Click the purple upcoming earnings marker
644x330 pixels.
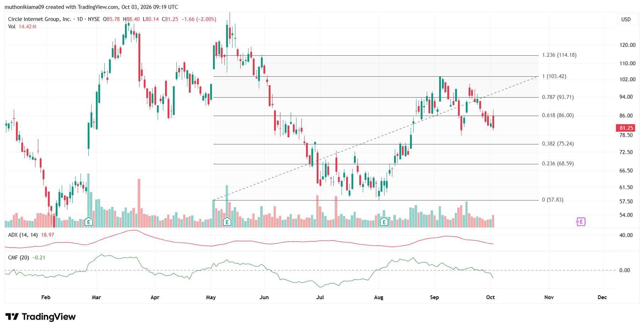pyautogui.click(x=581, y=222)
